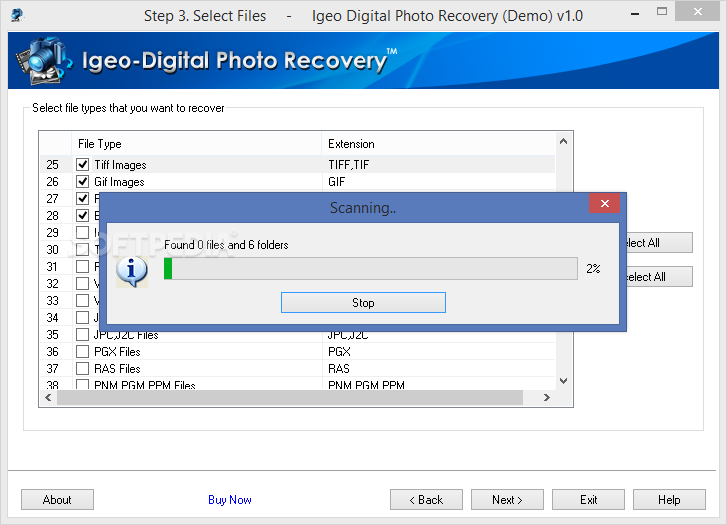Click the list's scroll down arrow
Image resolution: width=727 pixels, height=525 pixels.
pos(563,381)
